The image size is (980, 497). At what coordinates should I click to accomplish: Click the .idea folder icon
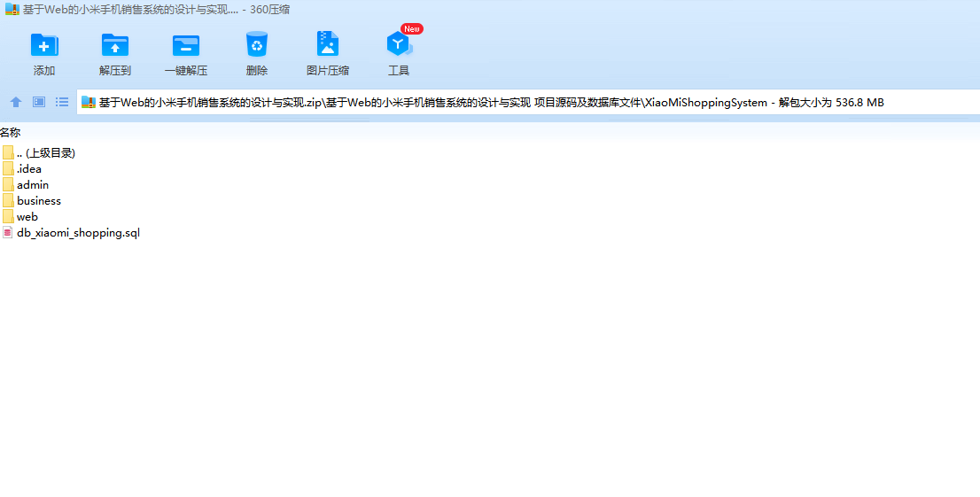click(8, 169)
